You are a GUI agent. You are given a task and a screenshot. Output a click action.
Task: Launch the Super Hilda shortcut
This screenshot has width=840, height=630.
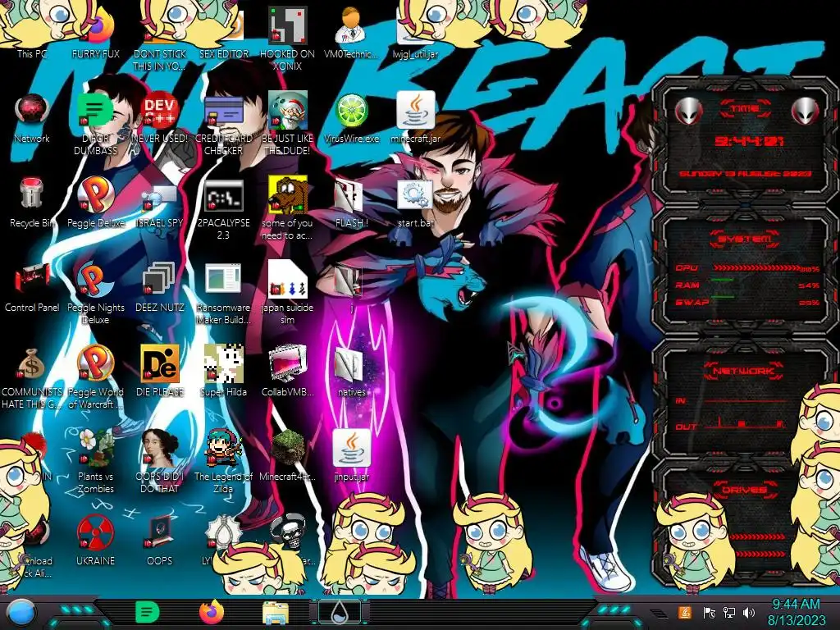(223, 363)
